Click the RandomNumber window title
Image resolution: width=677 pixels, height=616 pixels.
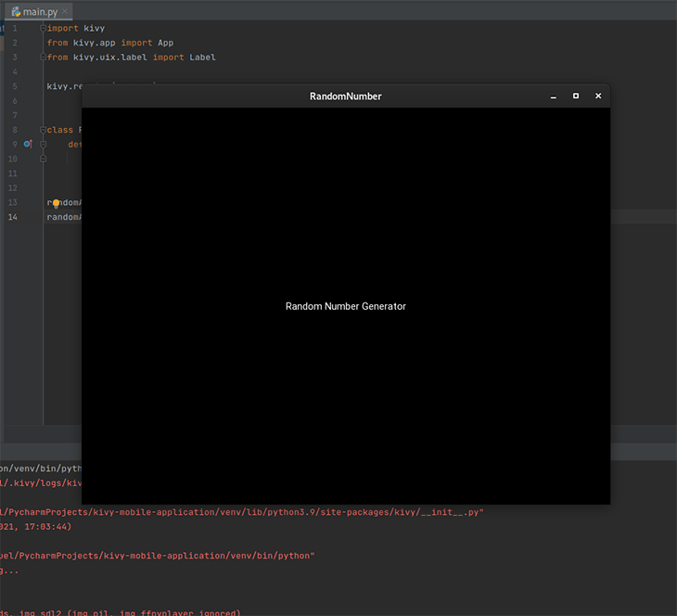point(345,96)
